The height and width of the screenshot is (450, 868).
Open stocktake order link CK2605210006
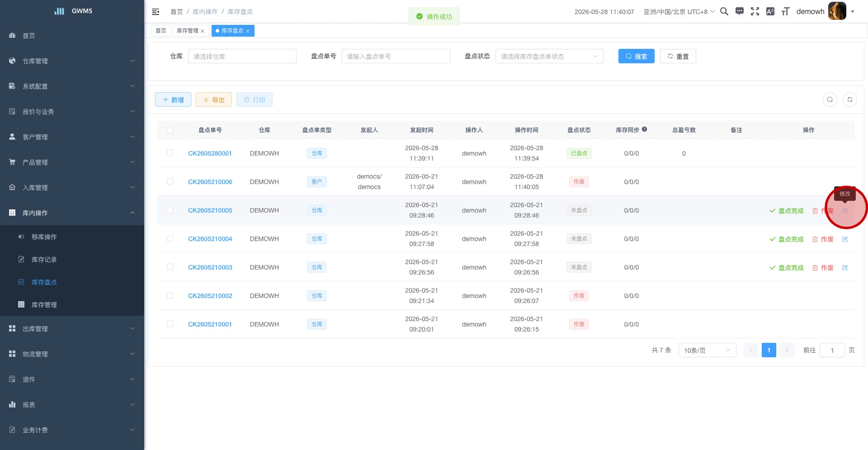coord(210,182)
